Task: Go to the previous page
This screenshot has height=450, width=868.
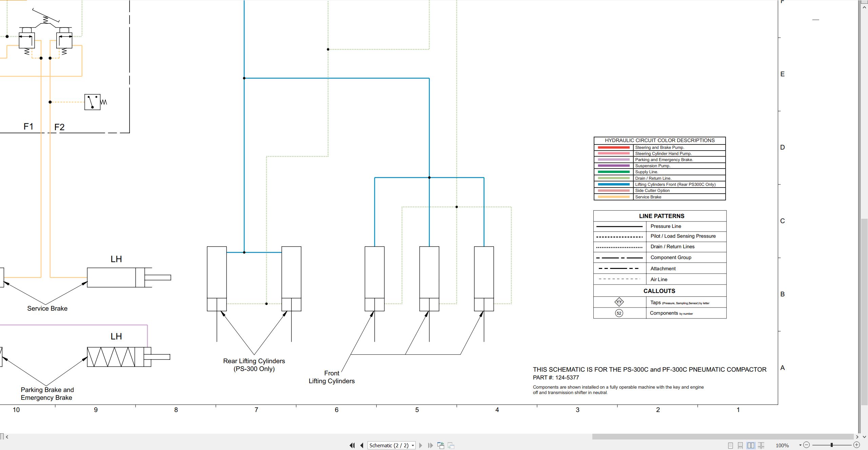Action: (362, 445)
